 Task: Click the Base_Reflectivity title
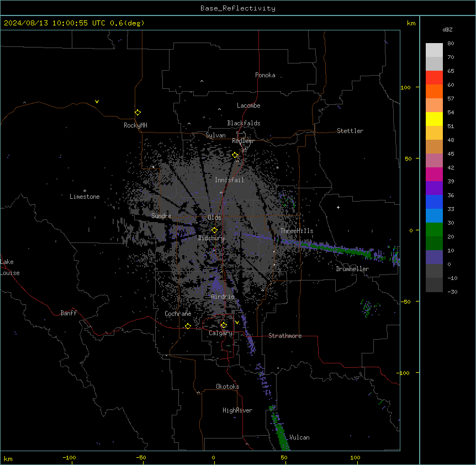click(x=238, y=8)
